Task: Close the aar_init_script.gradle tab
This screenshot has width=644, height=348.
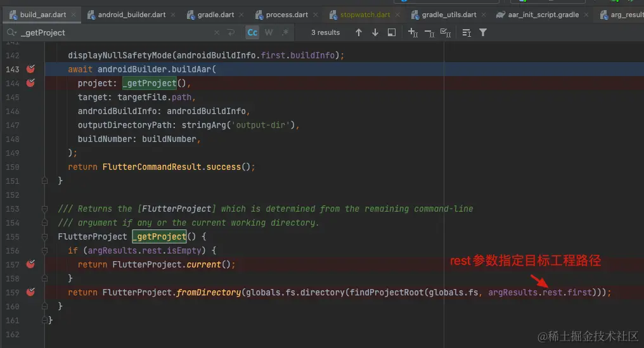Action: pyautogui.click(x=586, y=15)
